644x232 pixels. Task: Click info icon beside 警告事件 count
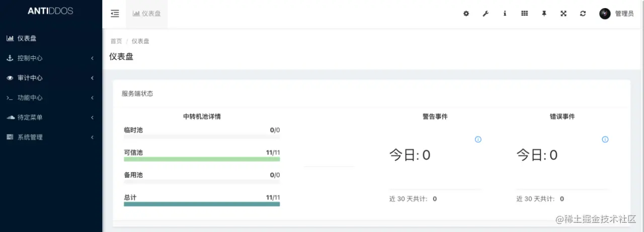tap(478, 140)
